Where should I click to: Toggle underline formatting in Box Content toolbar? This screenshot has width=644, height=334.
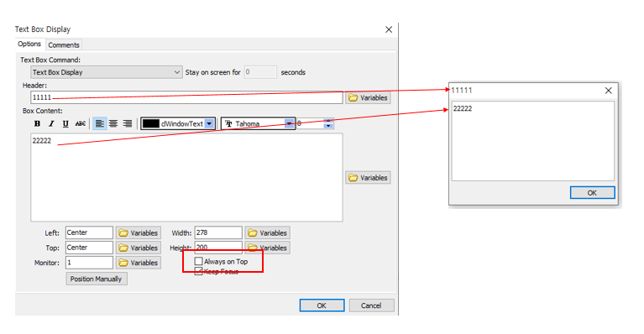[x=65, y=123]
